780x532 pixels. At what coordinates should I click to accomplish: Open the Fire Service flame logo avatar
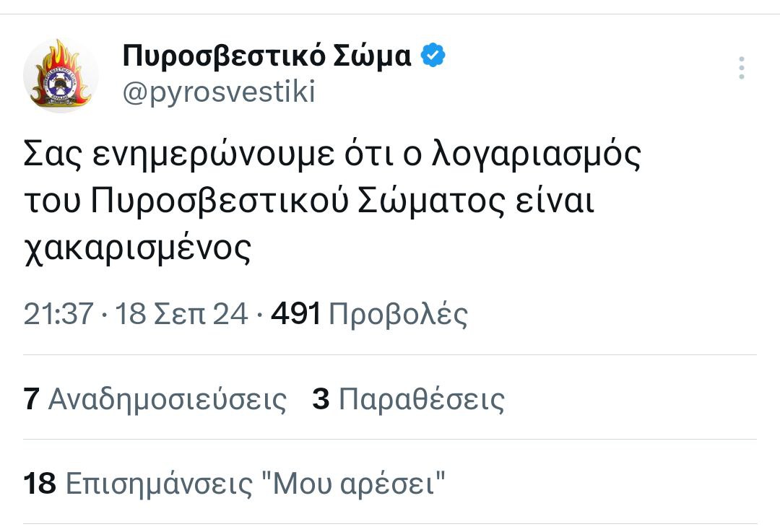tap(61, 75)
